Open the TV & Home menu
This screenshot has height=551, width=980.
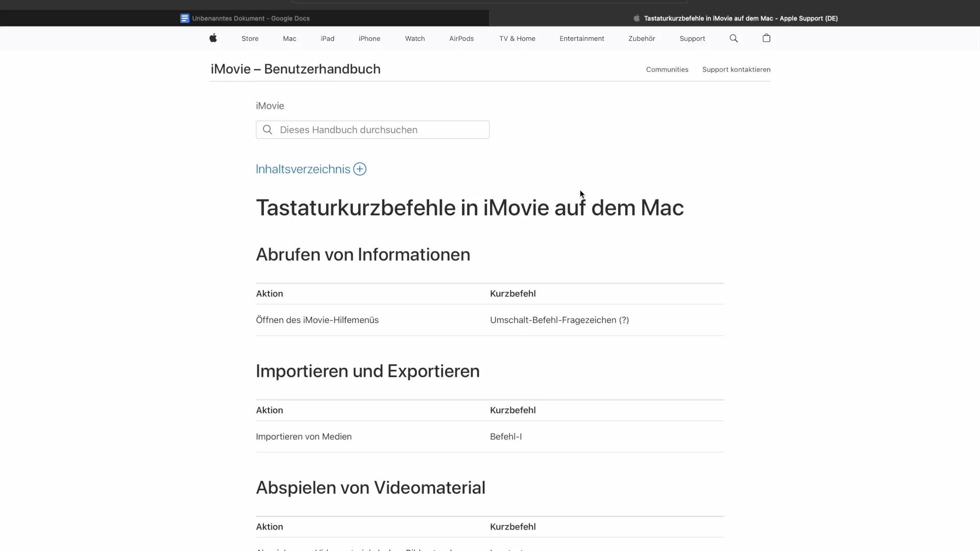517,39
